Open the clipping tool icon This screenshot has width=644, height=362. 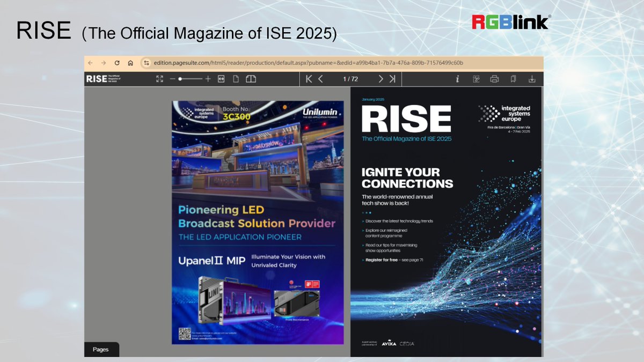point(475,79)
